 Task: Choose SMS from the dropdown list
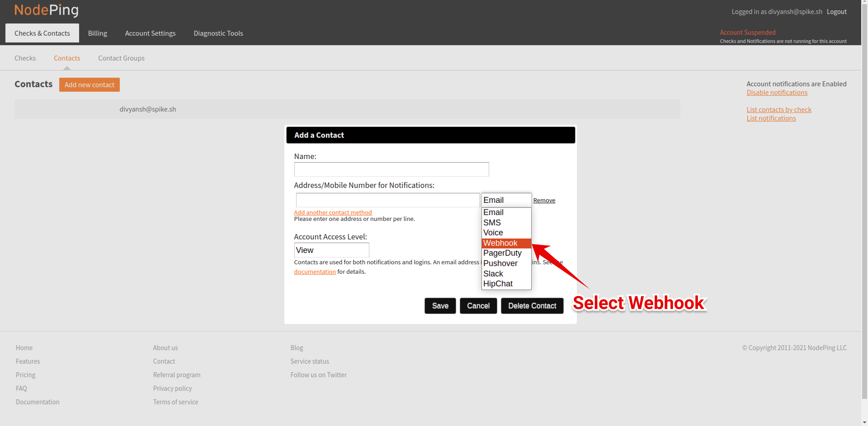(506, 222)
